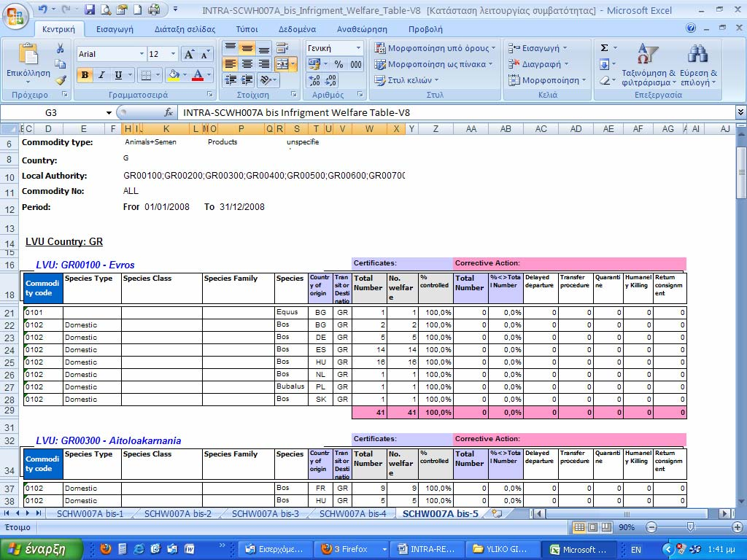Switch to Δεδομένα ribbon tab

(x=298, y=29)
